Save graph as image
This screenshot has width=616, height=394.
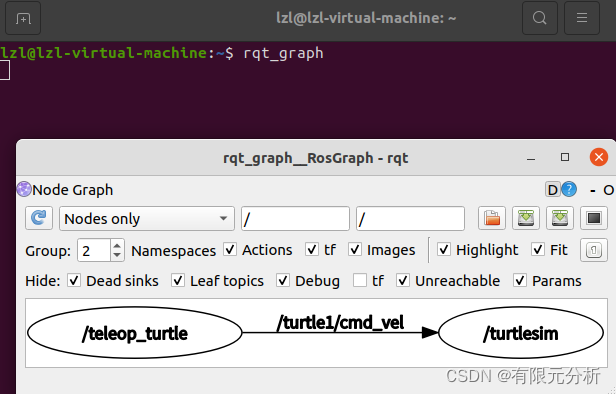point(594,218)
